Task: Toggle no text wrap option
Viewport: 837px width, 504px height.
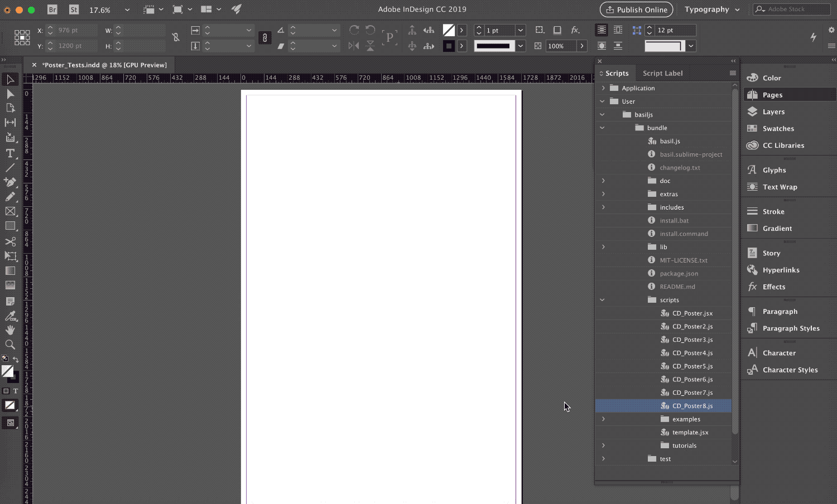Action: [x=602, y=30]
